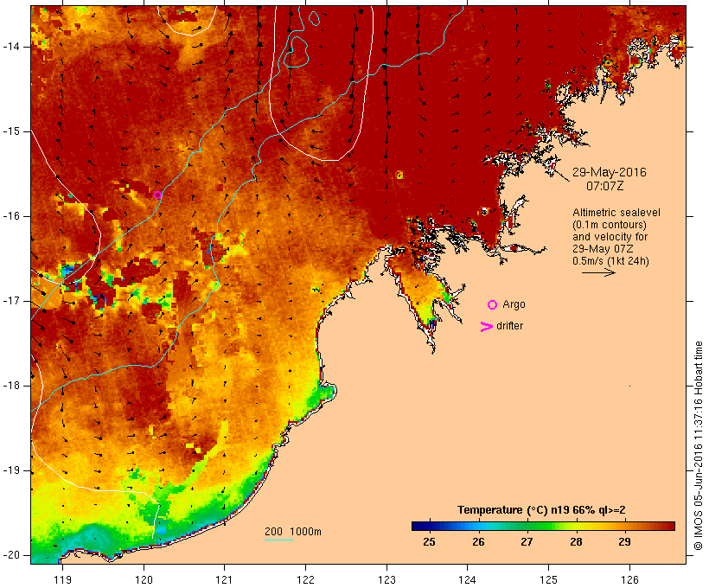The width and height of the screenshot is (709, 588).
Task: Click the longitude axis label 125
Action: point(548,579)
